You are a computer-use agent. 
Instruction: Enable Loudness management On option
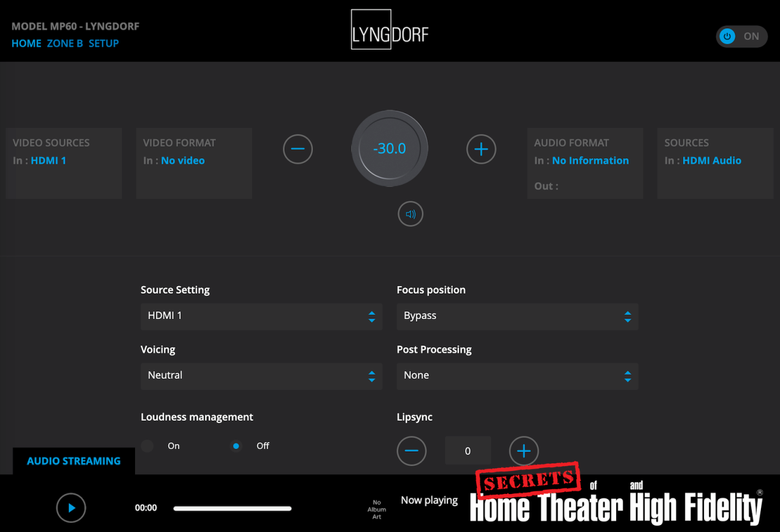(x=148, y=446)
